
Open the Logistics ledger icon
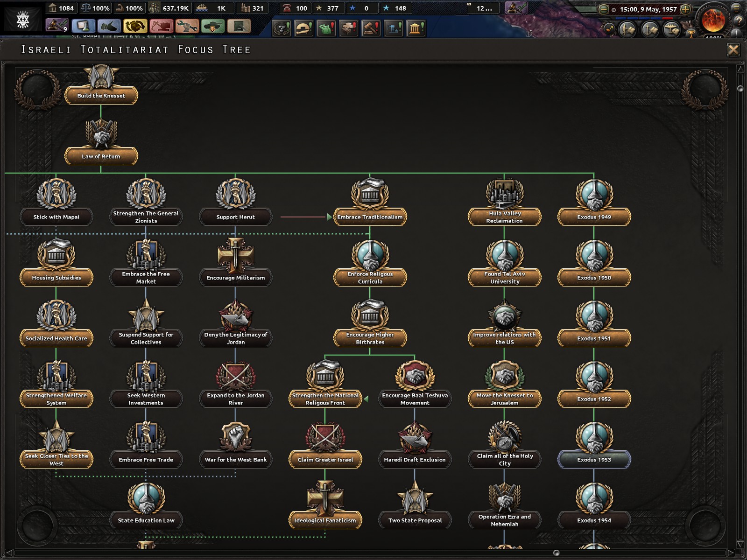(239, 26)
